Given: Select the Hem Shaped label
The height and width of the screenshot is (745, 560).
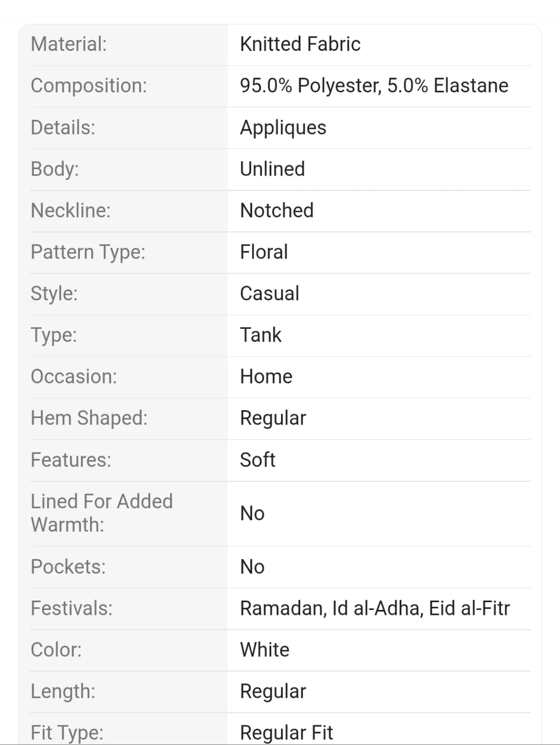Looking at the screenshot, I should click(89, 418).
